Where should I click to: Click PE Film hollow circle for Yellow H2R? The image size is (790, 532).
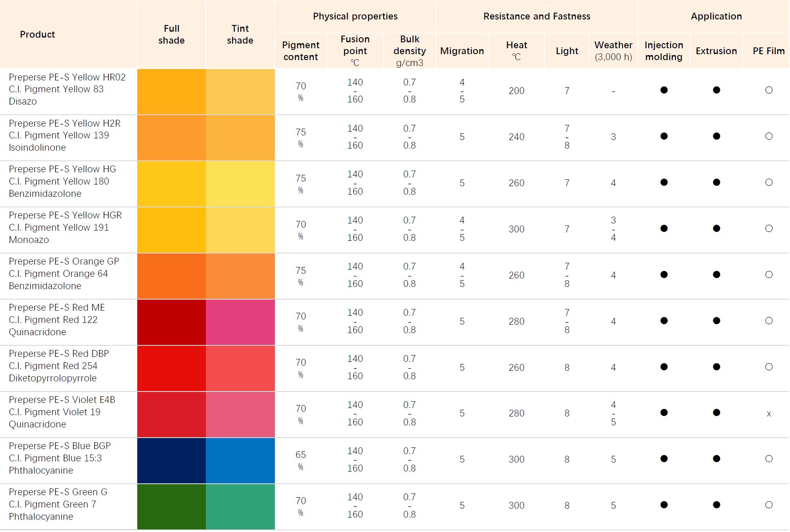[x=769, y=136]
